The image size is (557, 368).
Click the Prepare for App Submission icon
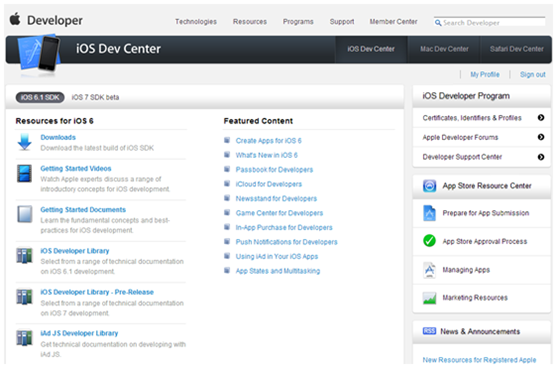pyautogui.click(x=429, y=213)
